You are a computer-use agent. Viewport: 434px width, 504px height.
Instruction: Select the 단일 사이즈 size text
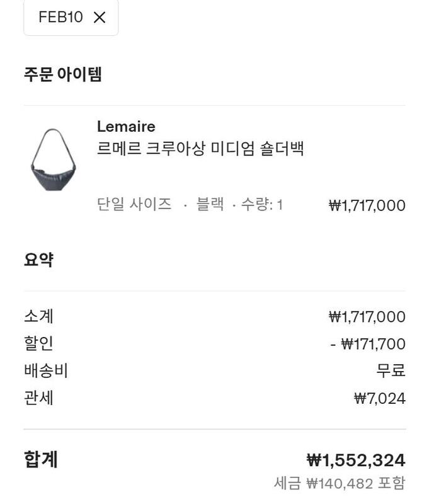[134, 205]
